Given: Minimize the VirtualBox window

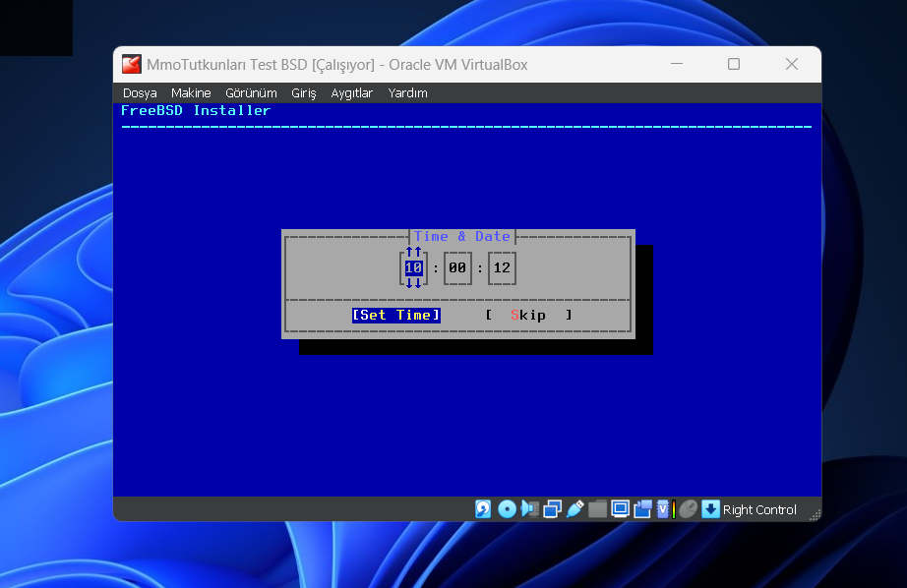Looking at the screenshot, I should (x=677, y=64).
